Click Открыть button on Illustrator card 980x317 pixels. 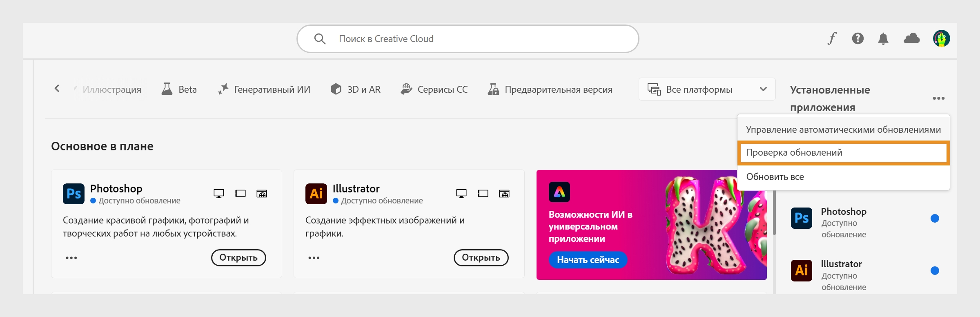click(x=481, y=258)
